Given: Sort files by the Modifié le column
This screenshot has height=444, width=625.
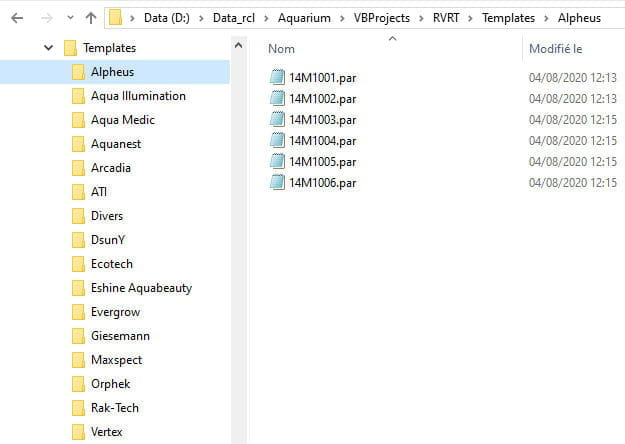Looking at the screenshot, I should (555, 49).
